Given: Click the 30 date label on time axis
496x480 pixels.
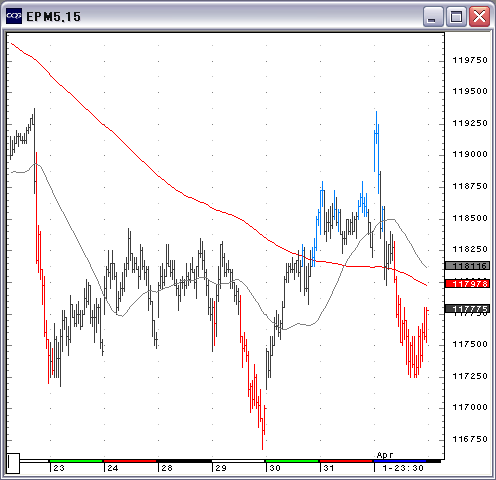Looking at the screenshot, I should 275,468.
